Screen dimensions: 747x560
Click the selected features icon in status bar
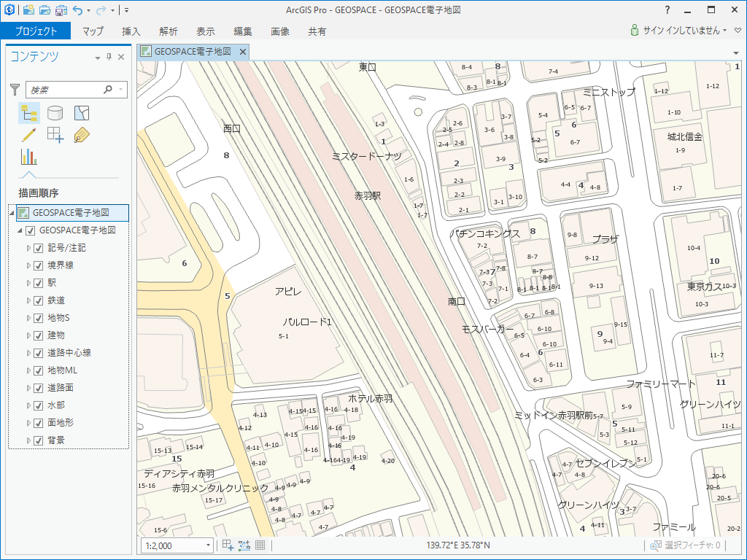[x=656, y=545]
